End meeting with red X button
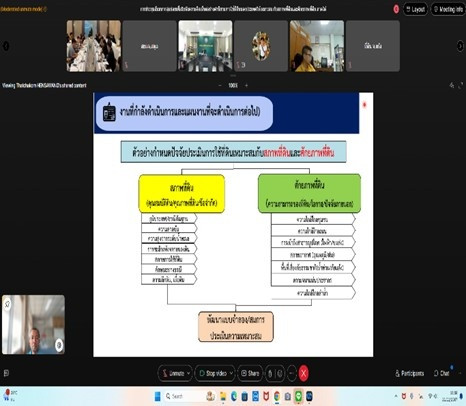This screenshot has width=466, height=406. click(x=303, y=373)
